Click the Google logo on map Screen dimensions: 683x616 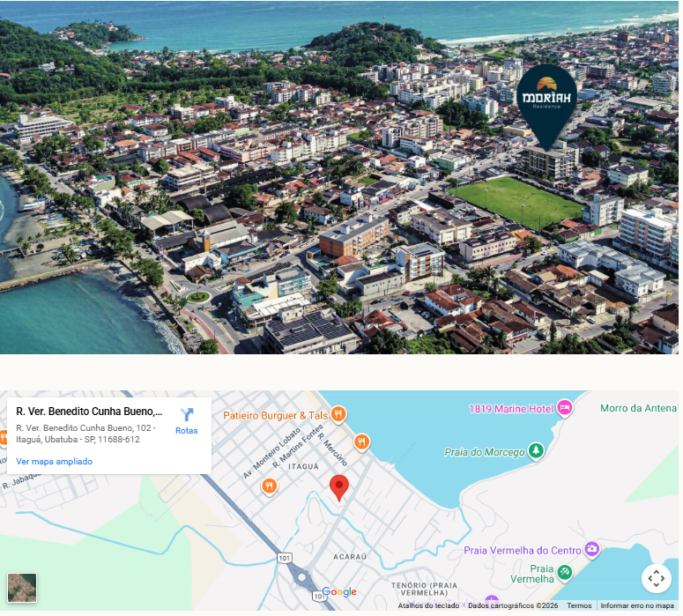pos(339,592)
